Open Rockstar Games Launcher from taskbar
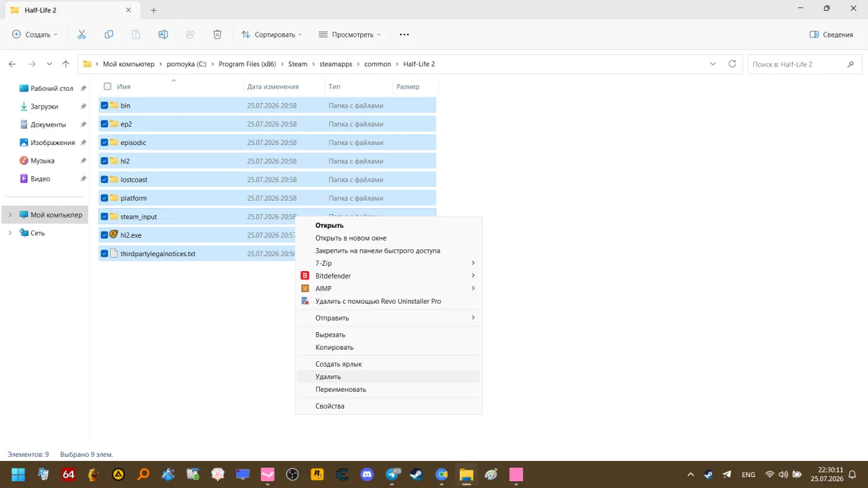This screenshot has width=868, height=488. [317, 474]
